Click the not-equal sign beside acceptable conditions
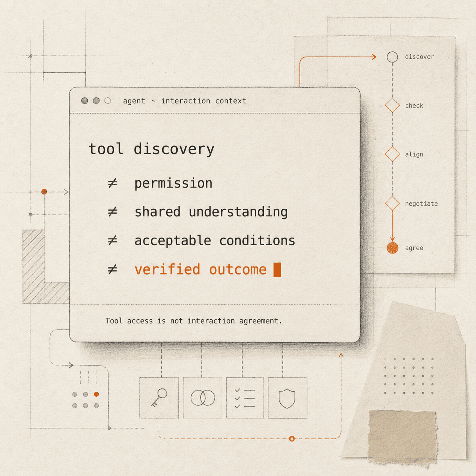476x476 pixels. click(x=112, y=241)
